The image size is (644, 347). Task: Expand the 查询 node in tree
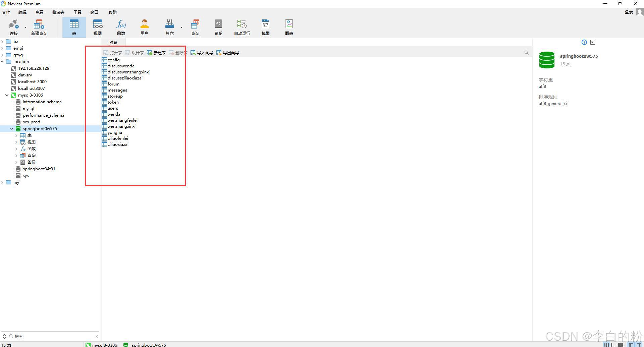(x=16, y=156)
